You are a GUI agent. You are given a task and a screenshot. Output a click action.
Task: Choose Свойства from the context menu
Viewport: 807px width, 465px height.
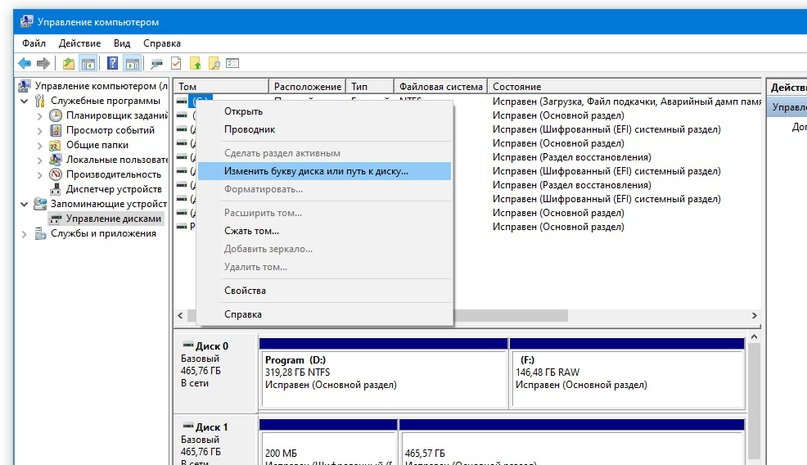(324, 290)
